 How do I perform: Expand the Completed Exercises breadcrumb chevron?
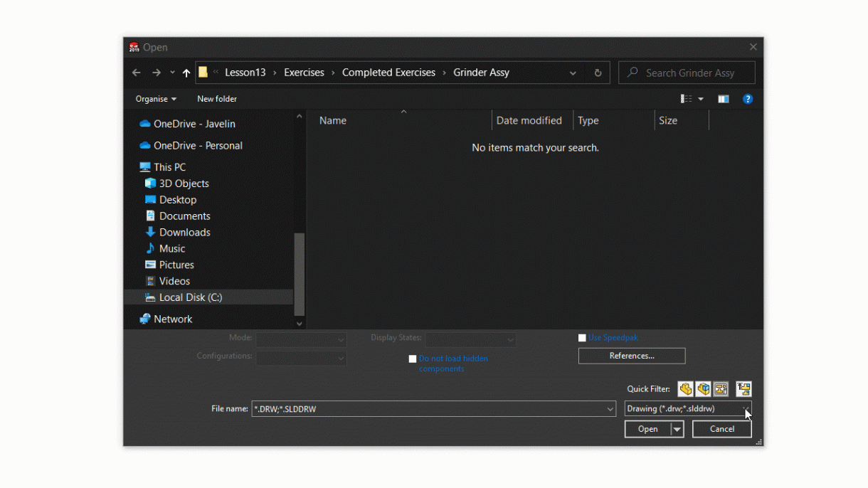coord(444,73)
